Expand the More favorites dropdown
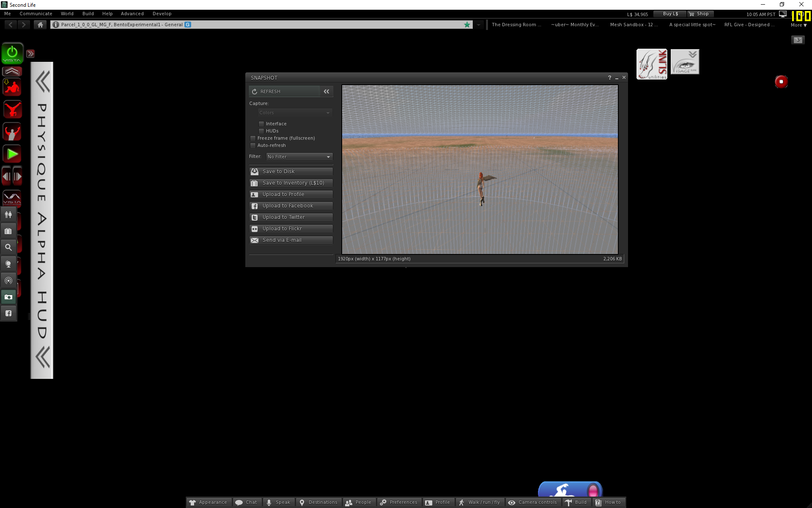The image size is (812, 508). pos(799,25)
